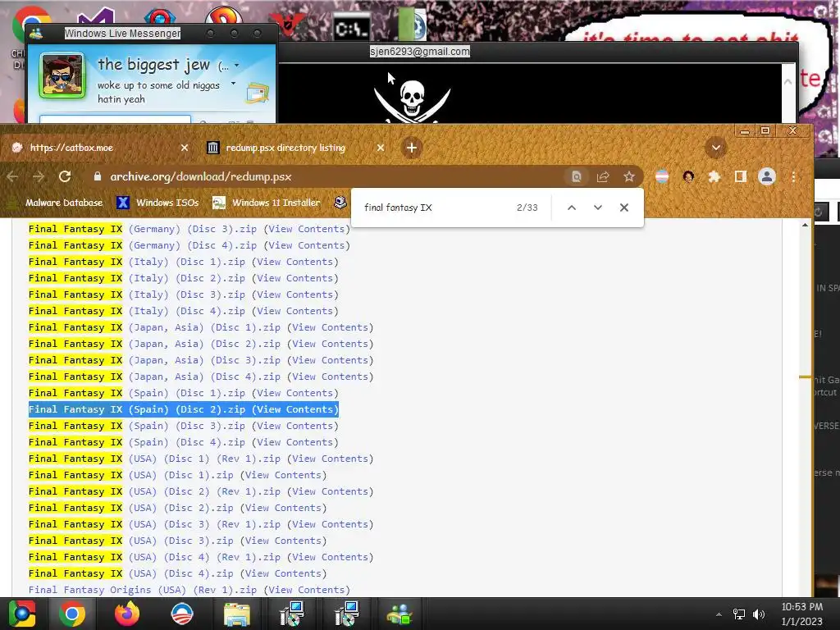This screenshot has width=840, height=630.
Task: Open Google Lens search icon in address bar
Action: point(577,177)
